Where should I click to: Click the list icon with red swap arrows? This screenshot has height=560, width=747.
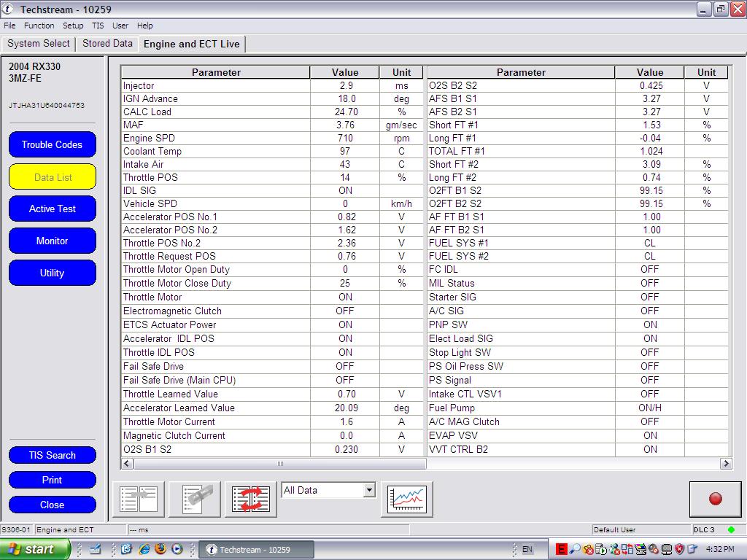[x=251, y=499]
